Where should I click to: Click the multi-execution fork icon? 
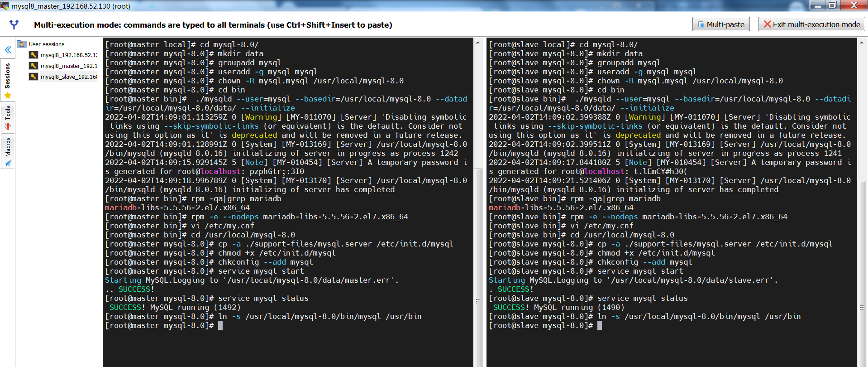tap(14, 24)
